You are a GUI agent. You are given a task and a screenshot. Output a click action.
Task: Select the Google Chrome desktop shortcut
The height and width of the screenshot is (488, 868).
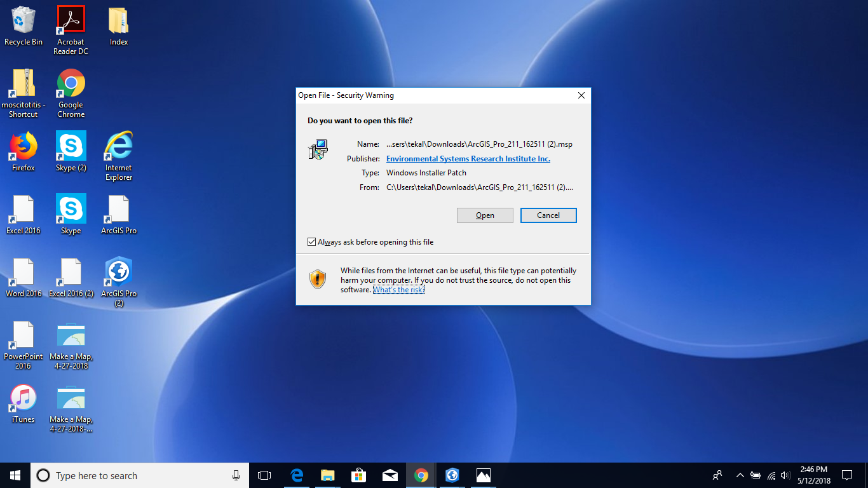point(71,93)
